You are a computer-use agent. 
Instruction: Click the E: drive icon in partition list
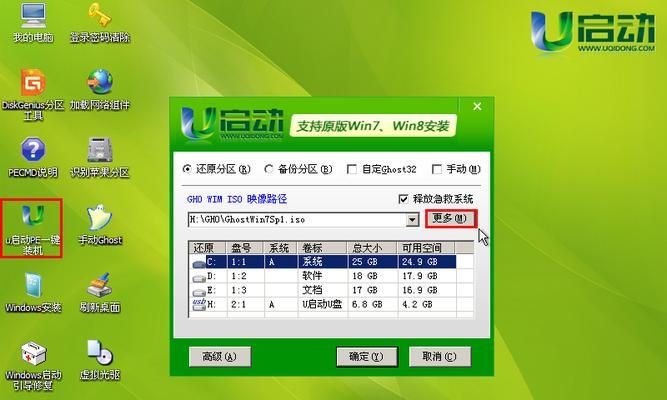pos(199,292)
